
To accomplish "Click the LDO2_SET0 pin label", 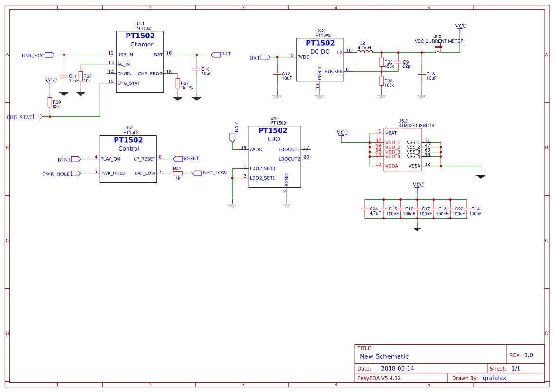I will tap(263, 169).
